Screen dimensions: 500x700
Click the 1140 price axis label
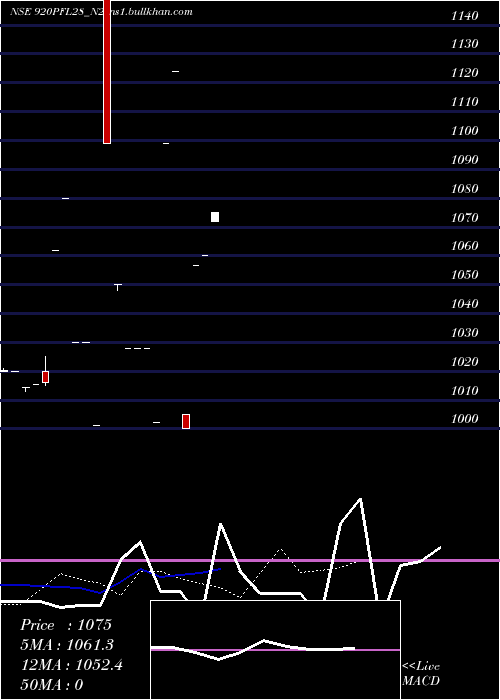click(465, 16)
